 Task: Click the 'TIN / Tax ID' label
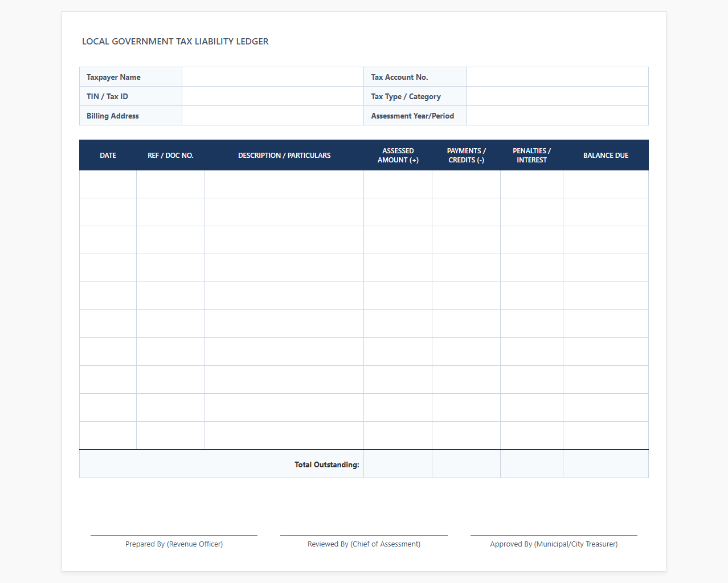click(x=107, y=96)
